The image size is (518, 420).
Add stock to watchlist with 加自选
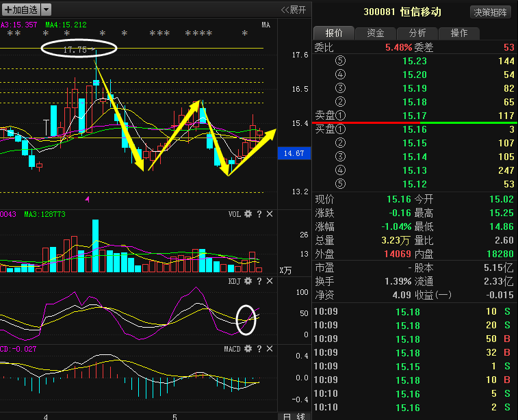[21, 10]
